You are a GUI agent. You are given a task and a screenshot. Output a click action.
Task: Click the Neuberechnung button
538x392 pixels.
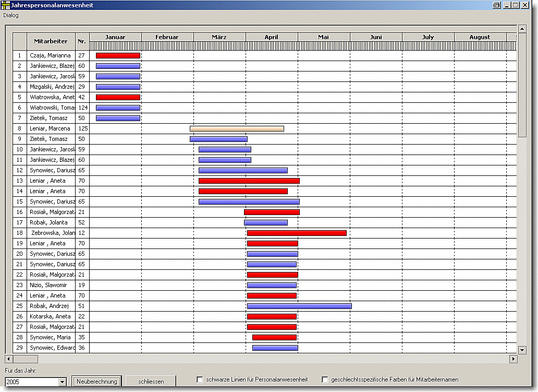pyautogui.click(x=96, y=381)
